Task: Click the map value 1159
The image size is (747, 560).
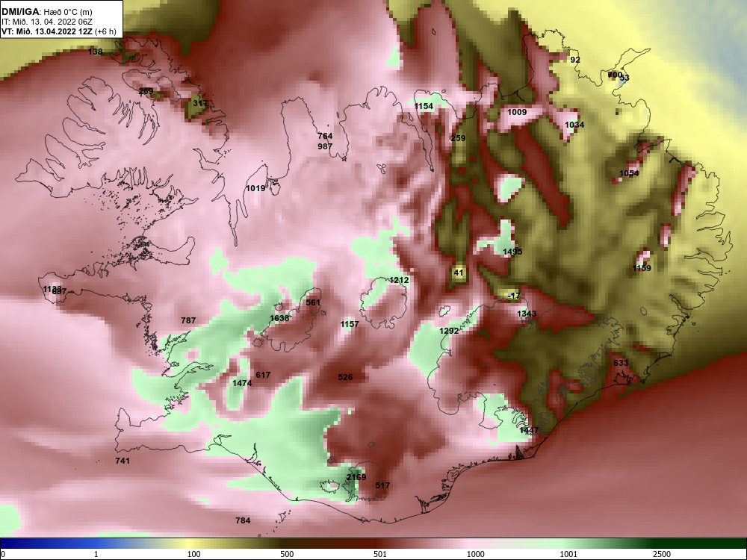Action: point(642,268)
